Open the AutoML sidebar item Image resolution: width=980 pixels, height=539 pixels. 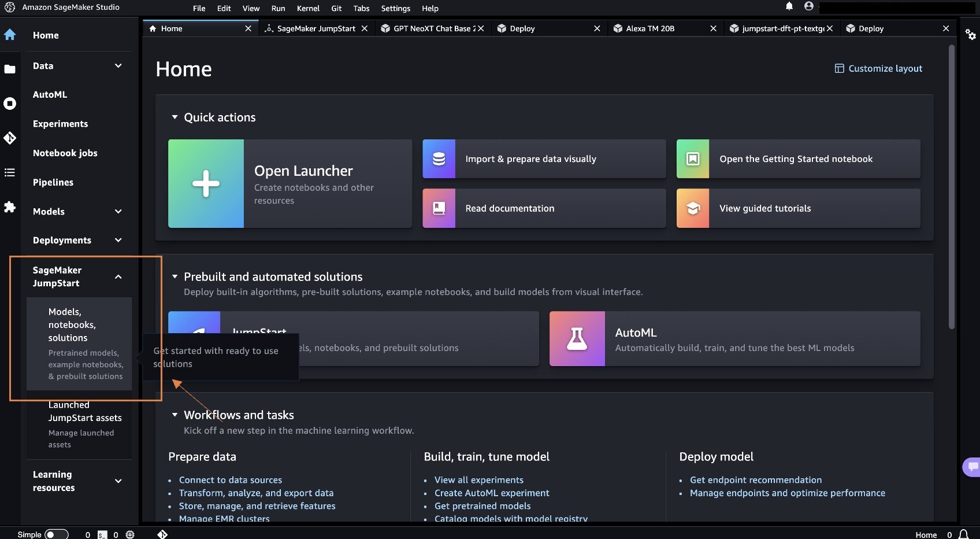50,95
